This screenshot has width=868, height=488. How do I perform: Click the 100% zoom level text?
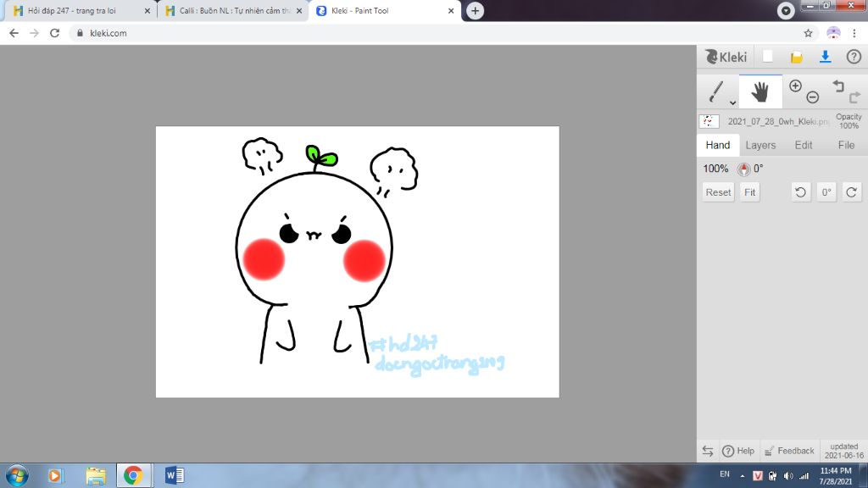(715, 169)
